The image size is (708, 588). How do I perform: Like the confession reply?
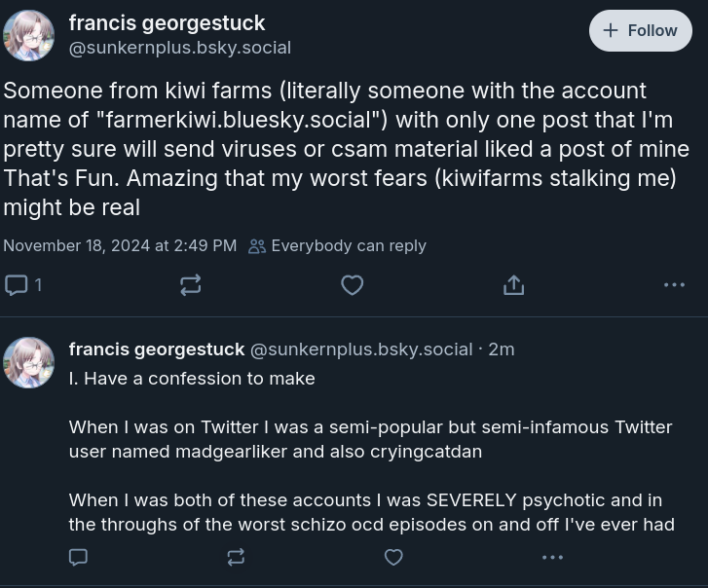pyautogui.click(x=393, y=557)
